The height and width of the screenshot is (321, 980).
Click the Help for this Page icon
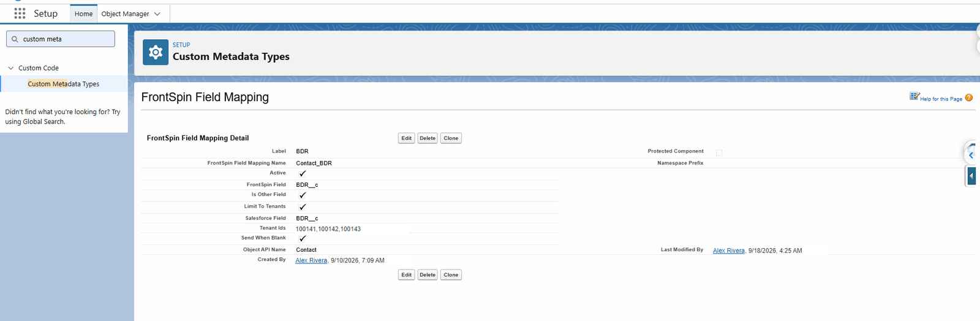[914, 96]
